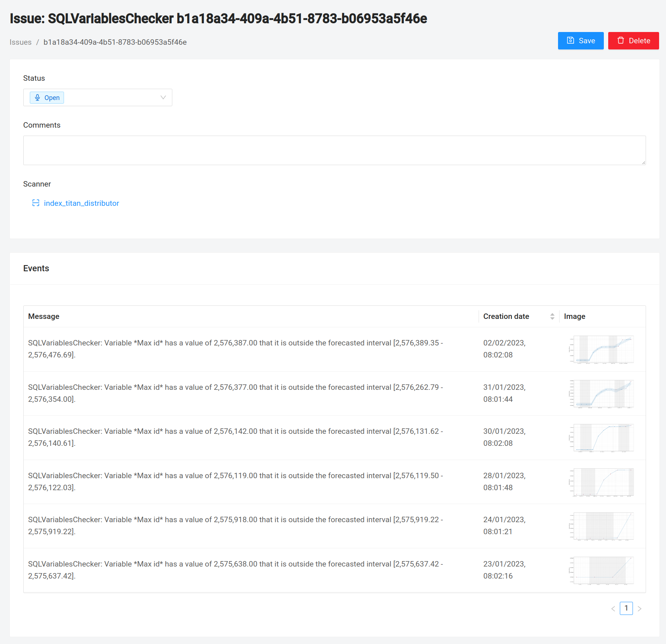Image resolution: width=666 pixels, height=644 pixels.
Task: Click the Save button
Action: click(x=581, y=41)
